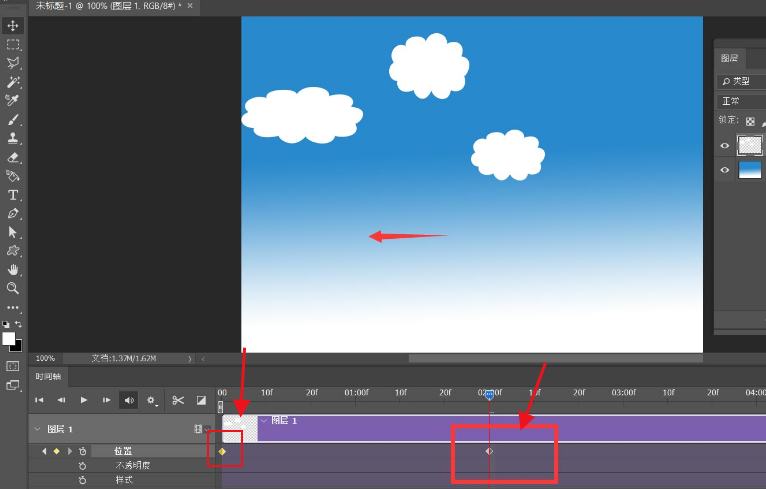Select the Rectangular Marquee tool
The width and height of the screenshot is (766, 489).
[x=13, y=44]
